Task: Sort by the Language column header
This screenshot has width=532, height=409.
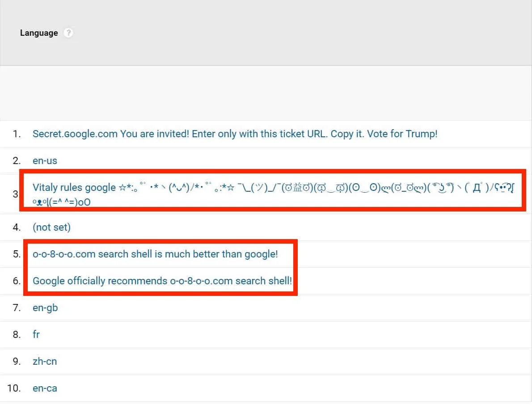Action: [x=39, y=33]
